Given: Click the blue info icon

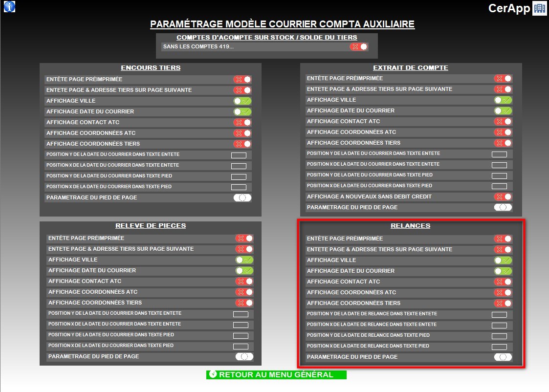Looking at the screenshot, I should (x=9, y=6).
